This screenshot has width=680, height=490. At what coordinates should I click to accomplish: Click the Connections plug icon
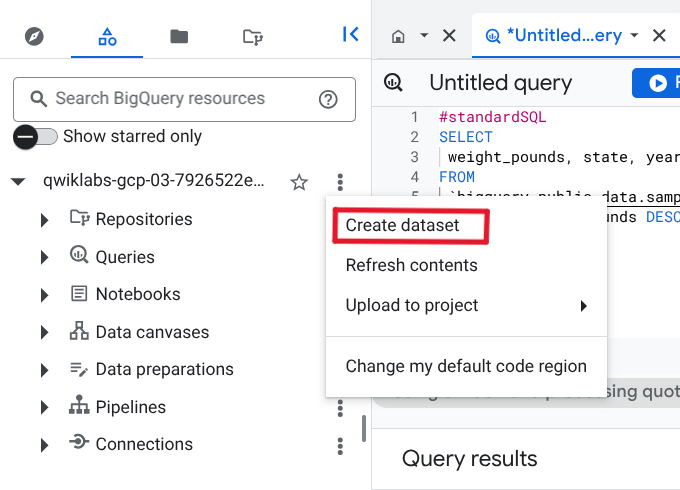(79, 442)
